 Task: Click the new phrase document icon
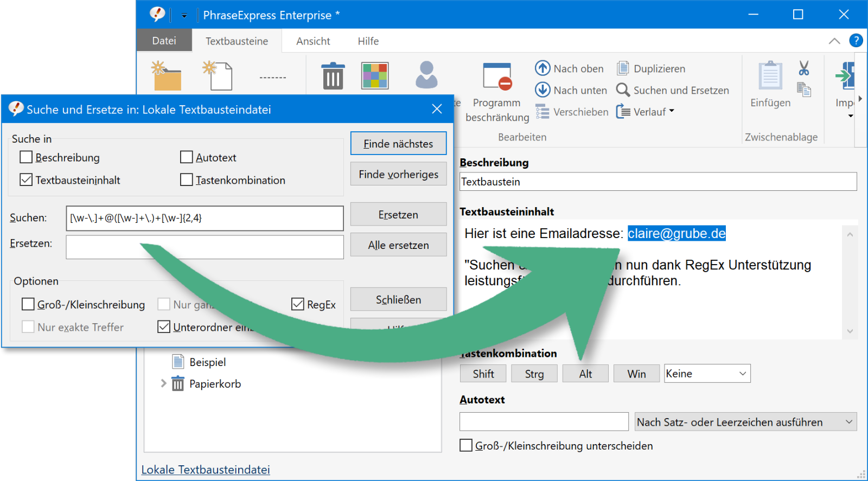coord(218,76)
